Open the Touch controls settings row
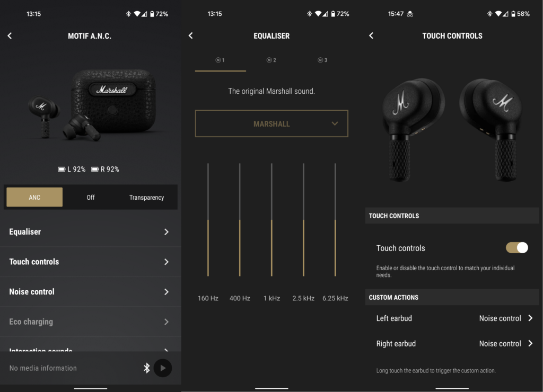543x392 pixels. pos(90,262)
